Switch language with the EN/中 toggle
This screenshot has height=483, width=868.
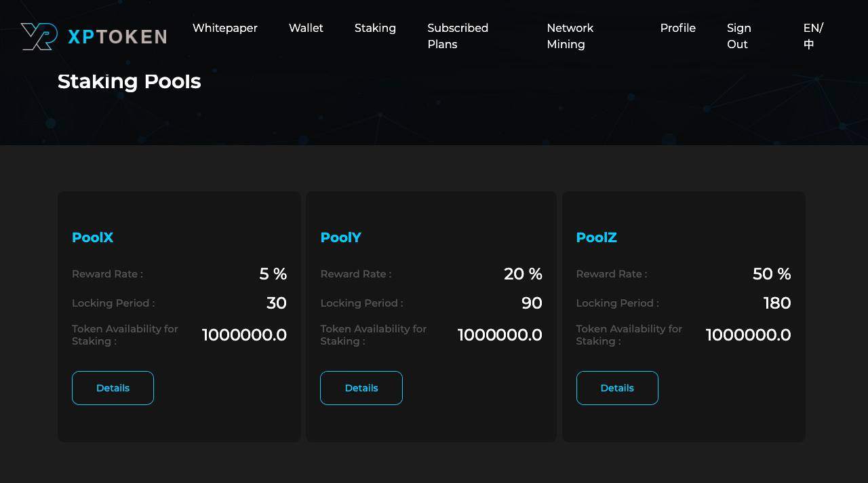click(812, 36)
